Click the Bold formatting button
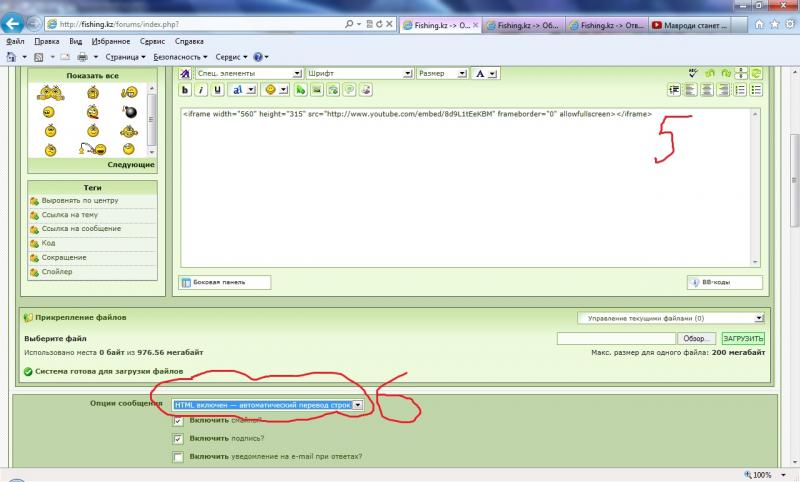The image size is (800, 482). (x=185, y=89)
